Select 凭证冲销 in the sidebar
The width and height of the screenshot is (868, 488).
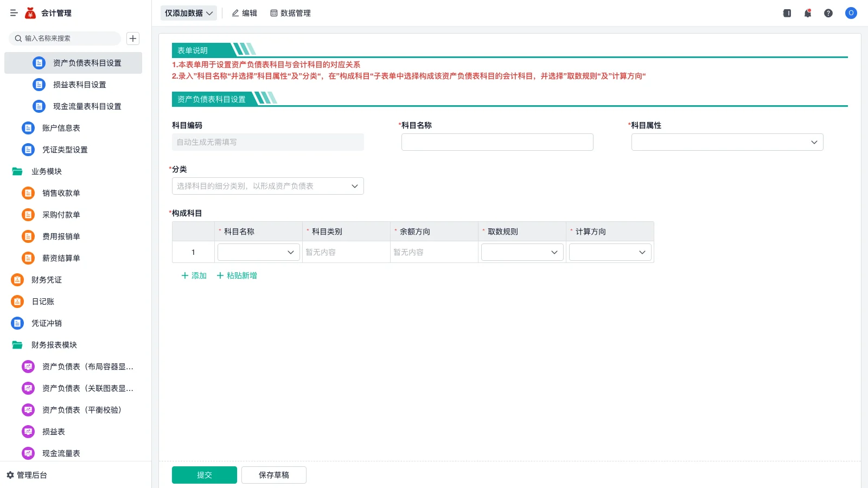pyautogui.click(x=73, y=323)
